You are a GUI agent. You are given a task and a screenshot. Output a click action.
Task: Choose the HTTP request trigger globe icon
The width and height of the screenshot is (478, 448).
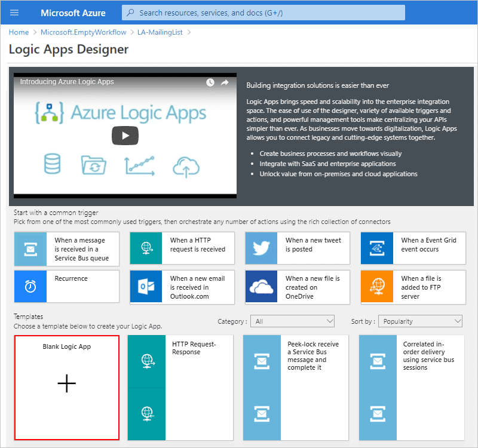coord(146,248)
